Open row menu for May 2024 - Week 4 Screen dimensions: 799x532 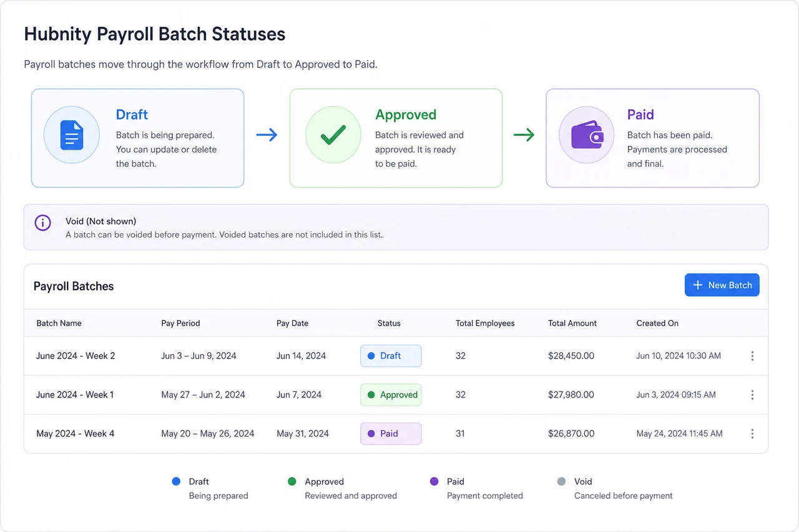752,433
